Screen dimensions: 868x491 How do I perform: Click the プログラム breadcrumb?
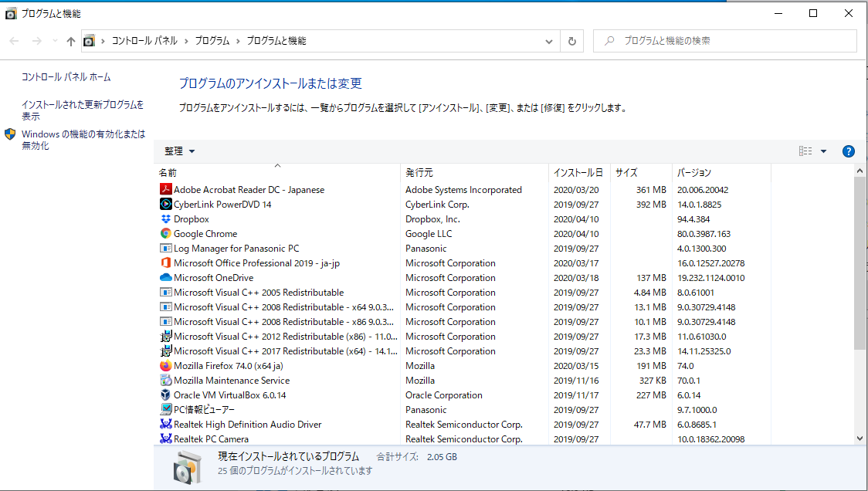click(212, 41)
